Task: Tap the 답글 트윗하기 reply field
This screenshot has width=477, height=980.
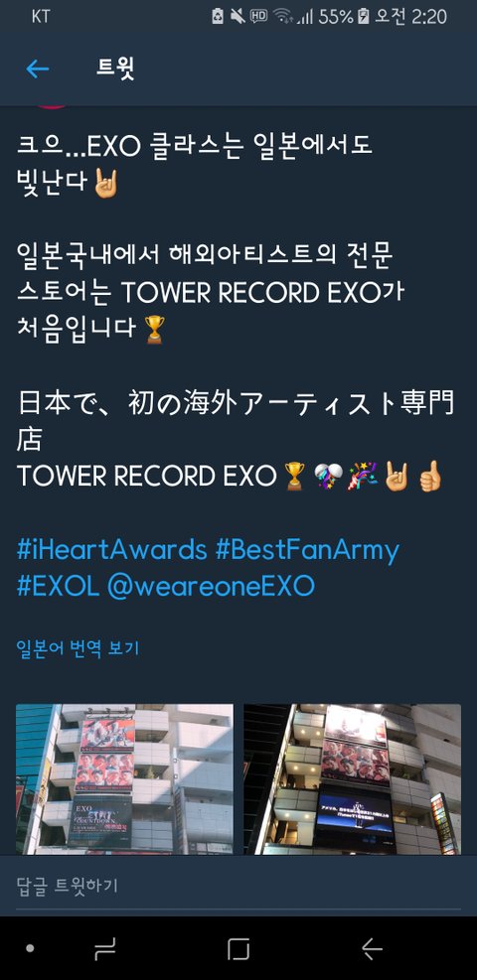Action: [x=238, y=885]
